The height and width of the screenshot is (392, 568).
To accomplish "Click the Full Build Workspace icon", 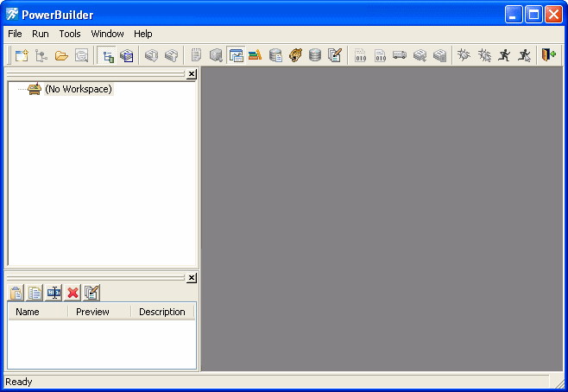I will pos(380,55).
